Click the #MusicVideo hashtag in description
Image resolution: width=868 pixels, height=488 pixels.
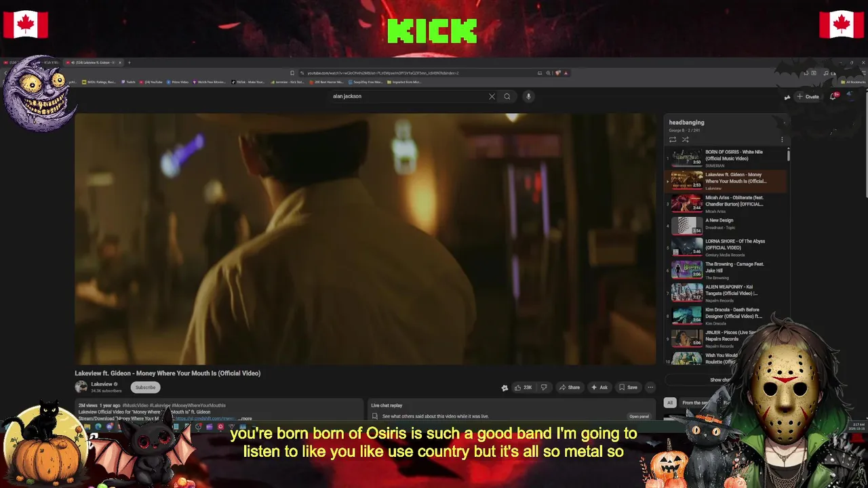click(x=135, y=405)
